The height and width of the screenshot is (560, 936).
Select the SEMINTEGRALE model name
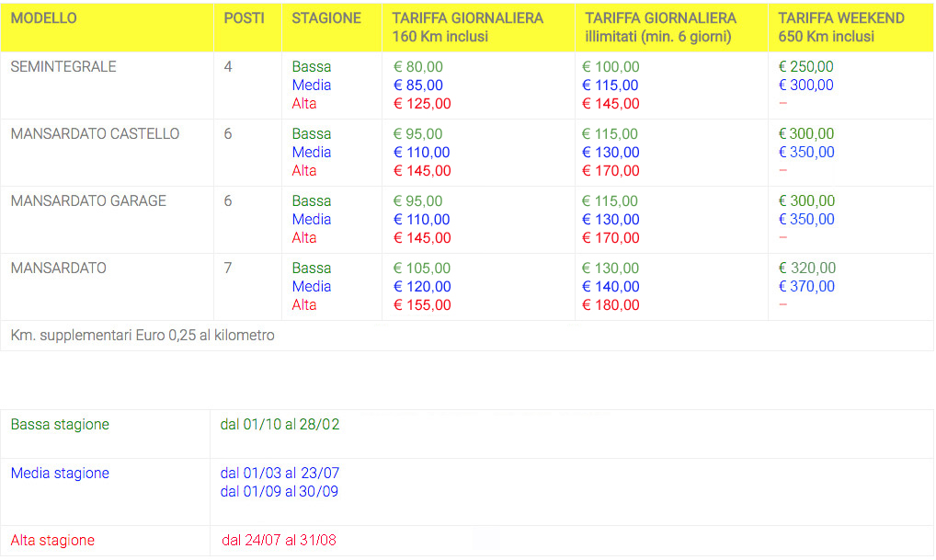[63, 67]
